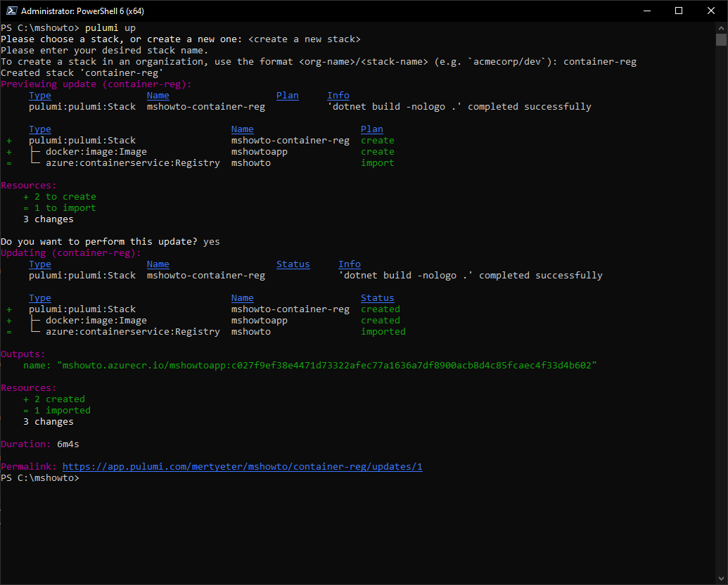728x585 pixels.
Task: Click the '3 changes' line under 'to import'
Action: [x=49, y=219]
